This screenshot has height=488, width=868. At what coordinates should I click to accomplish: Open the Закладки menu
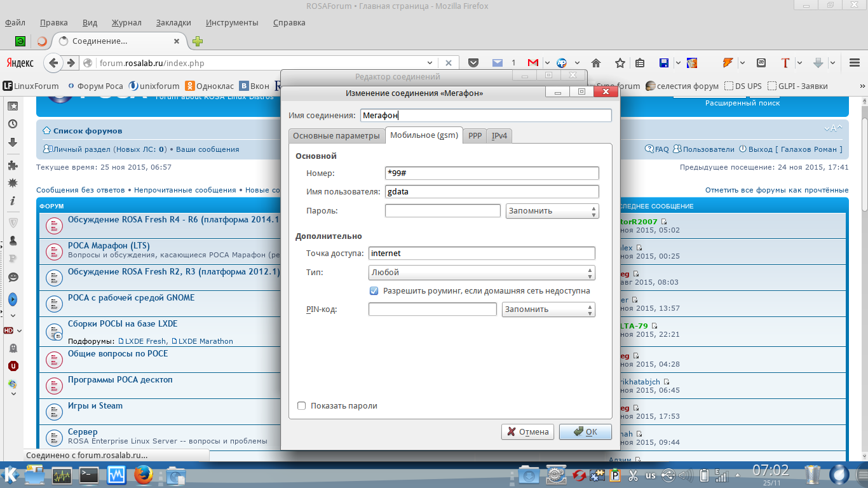(x=173, y=23)
